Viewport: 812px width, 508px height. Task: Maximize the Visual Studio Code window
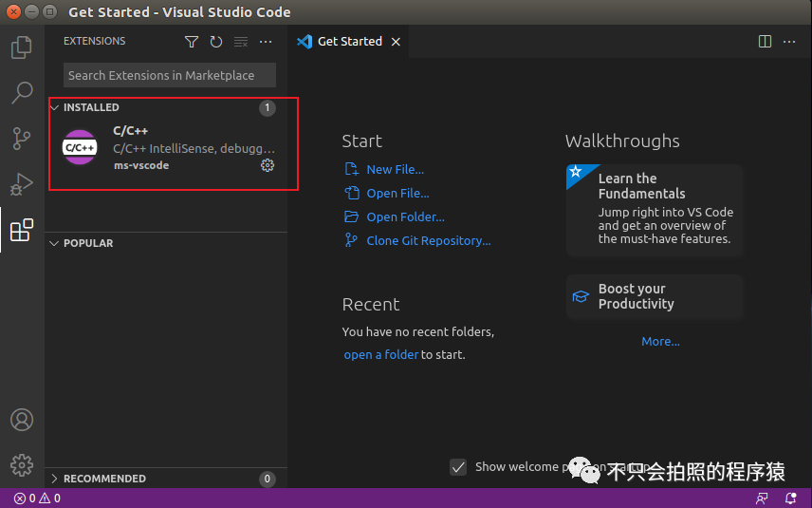[49, 11]
